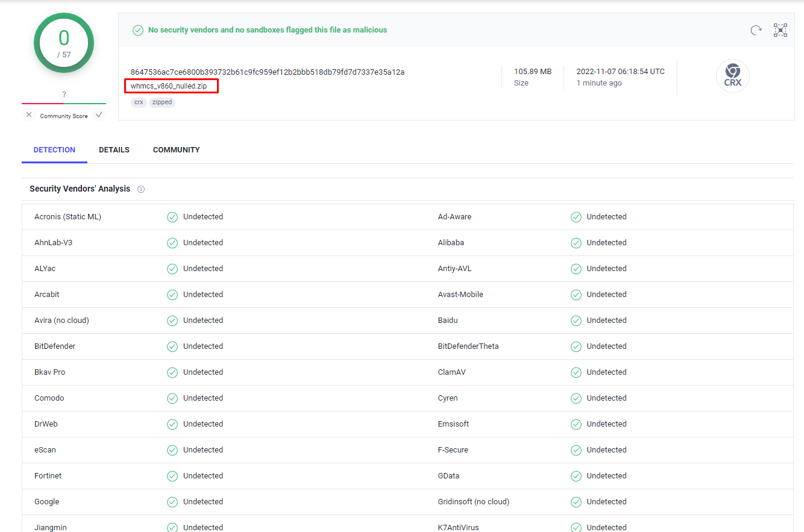Viewport: 804px width, 532px height.
Task: Click the Bkav Pro vendor name
Action: [49, 372]
